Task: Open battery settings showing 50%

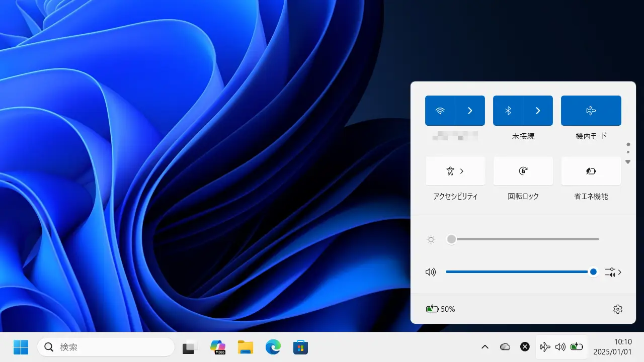Action: [440, 309]
